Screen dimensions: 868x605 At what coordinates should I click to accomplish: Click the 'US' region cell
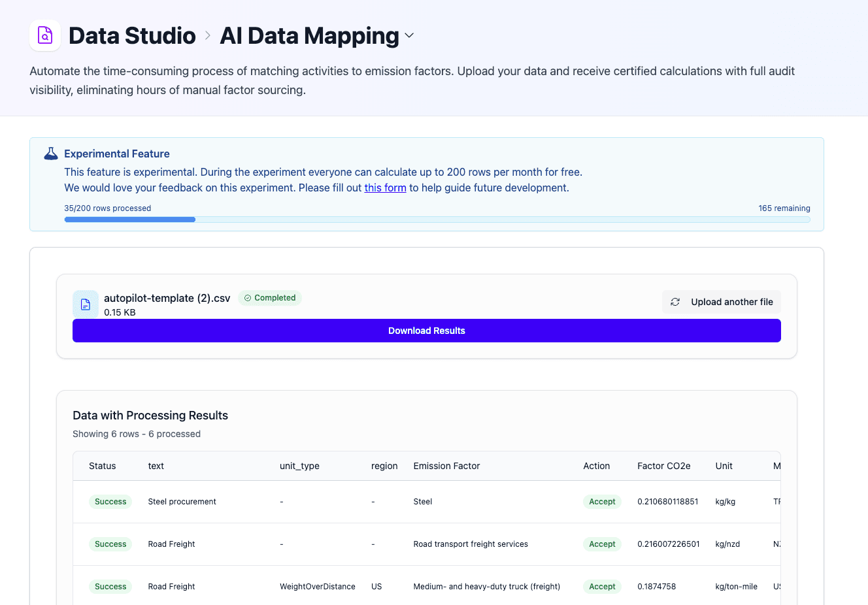coord(376,587)
